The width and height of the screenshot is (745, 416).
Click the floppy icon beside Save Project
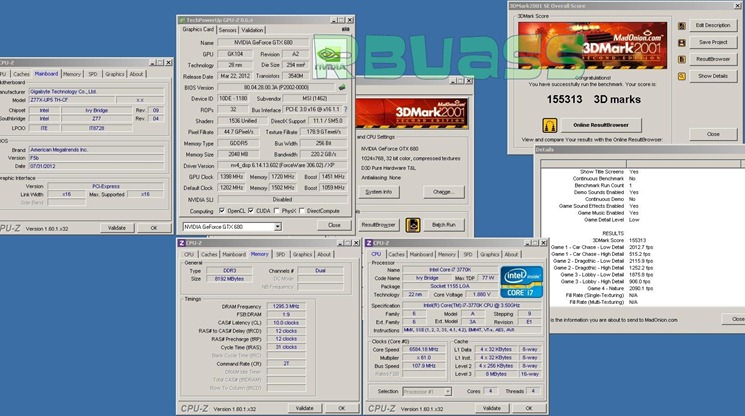tap(681, 43)
